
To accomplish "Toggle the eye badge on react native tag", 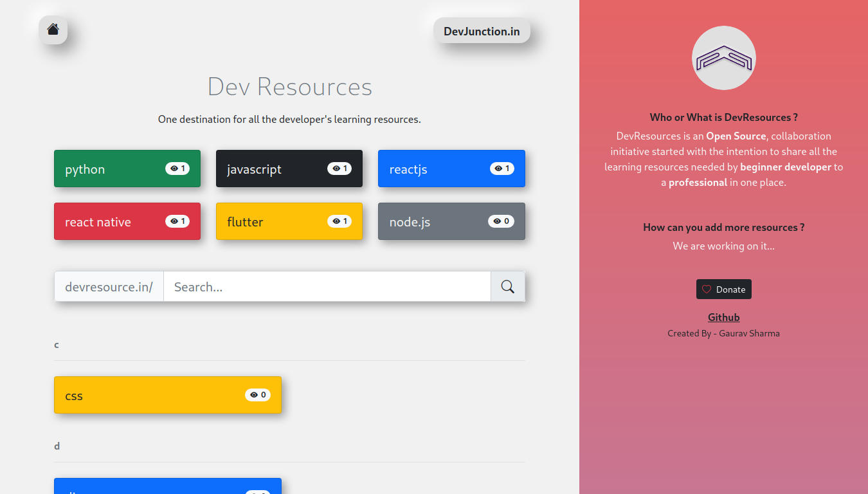I will [177, 221].
